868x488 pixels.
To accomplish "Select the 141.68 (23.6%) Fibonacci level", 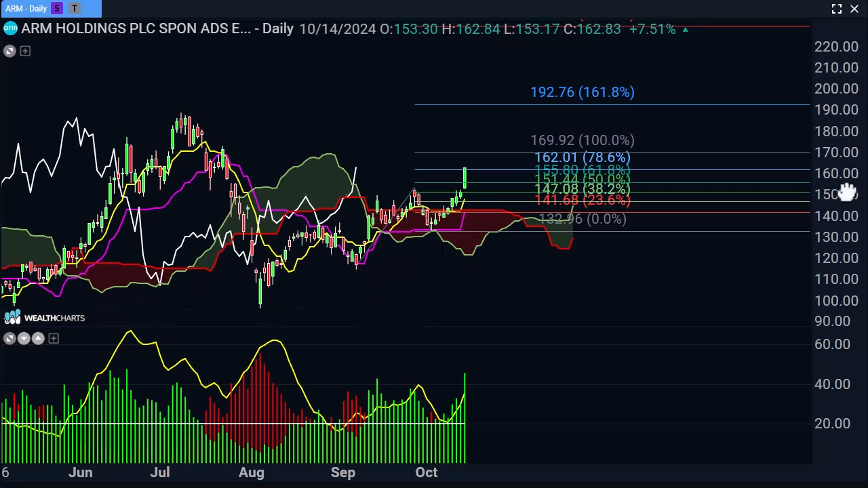I will [583, 200].
